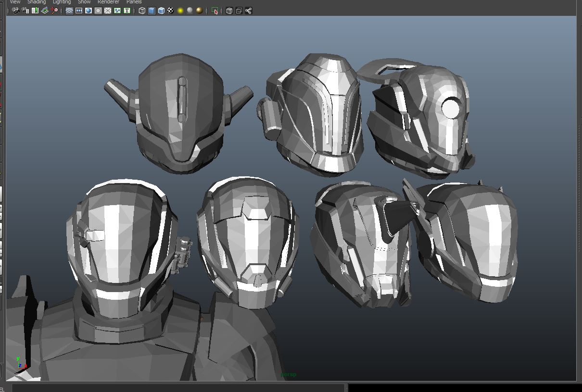Select helmet with round white ear disc

click(421, 119)
